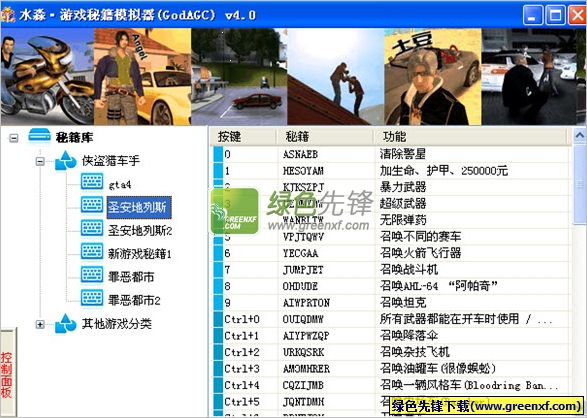587x418 pixels.
Task: Collapse the 侠盗猎车手 tree branch
Action: click(40, 161)
